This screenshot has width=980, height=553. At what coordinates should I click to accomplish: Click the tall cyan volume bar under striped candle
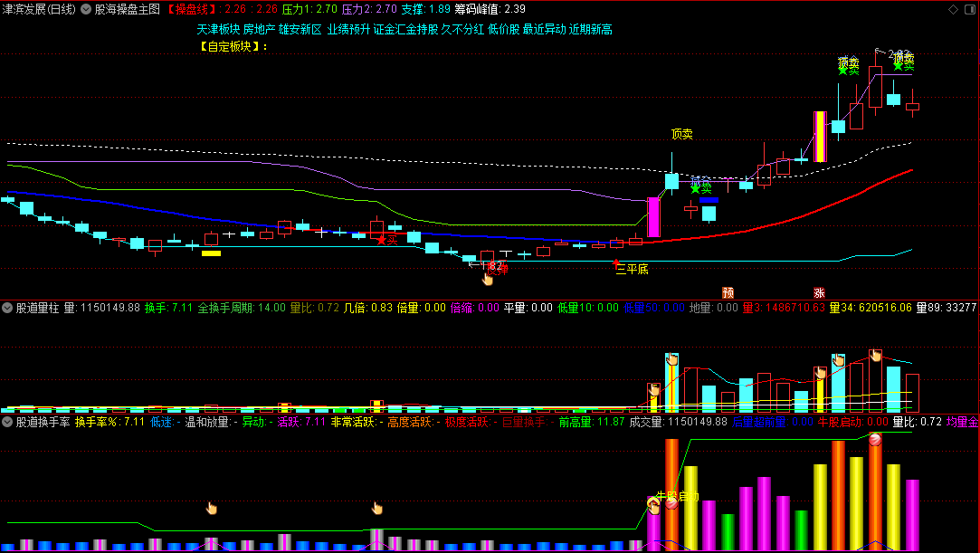tap(838, 385)
